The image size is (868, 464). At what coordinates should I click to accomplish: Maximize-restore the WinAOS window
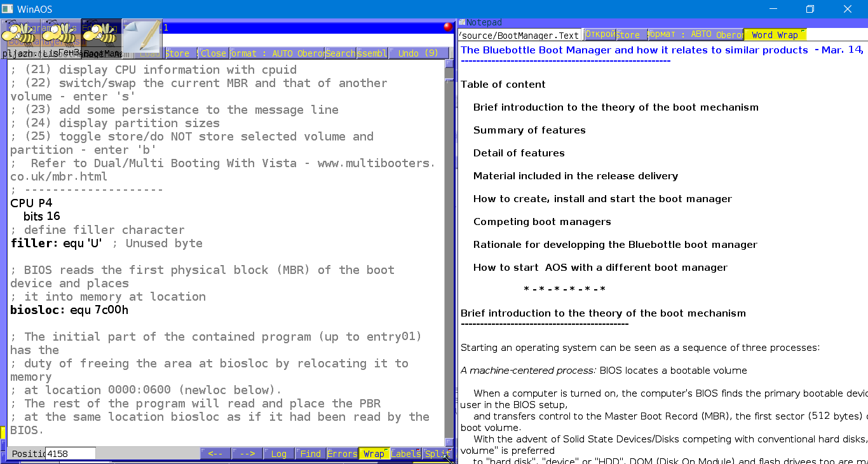point(810,9)
